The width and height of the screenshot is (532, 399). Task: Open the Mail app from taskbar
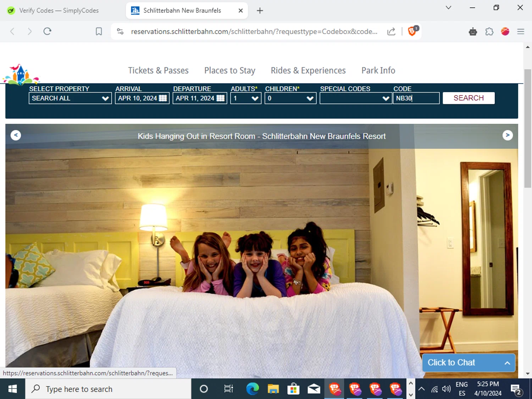pyautogui.click(x=314, y=389)
